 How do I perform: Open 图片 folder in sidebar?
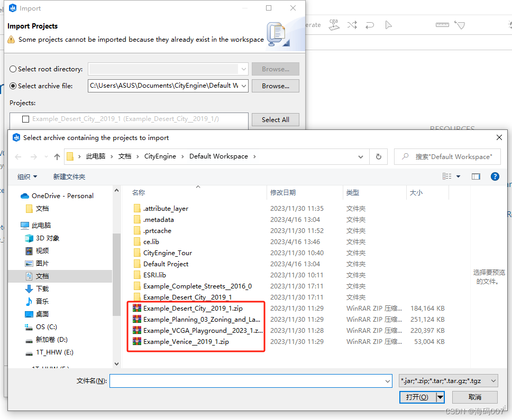(37, 264)
